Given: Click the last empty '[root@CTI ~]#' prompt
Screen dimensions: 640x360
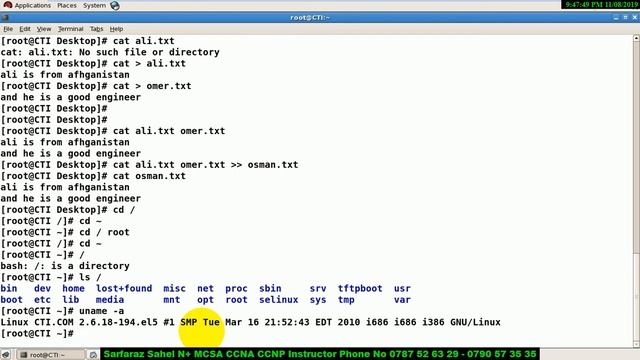Looking at the screenshot, I should 37,333.
